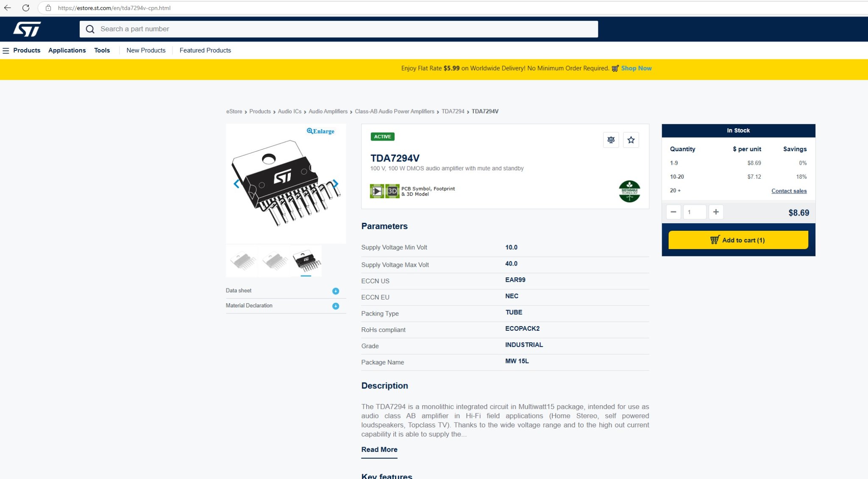The width and height of the screenshot is (868, 479).
Task: Go to Featured Products
Action: click(x=205, y=50)
